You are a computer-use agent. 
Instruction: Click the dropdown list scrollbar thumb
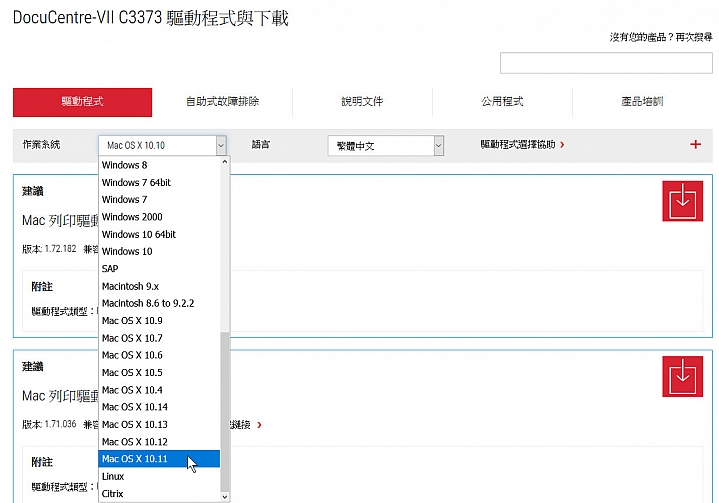[225, 411]
